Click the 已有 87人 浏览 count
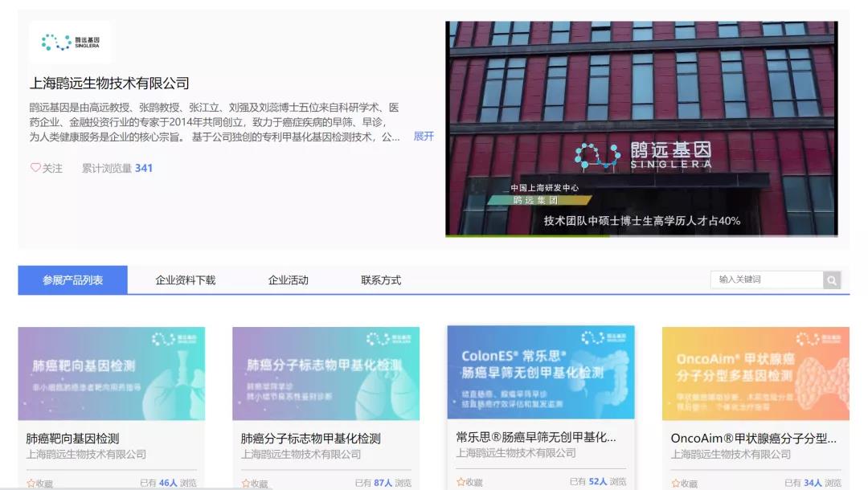Screen dimensions: 868x490 [383, 483]
